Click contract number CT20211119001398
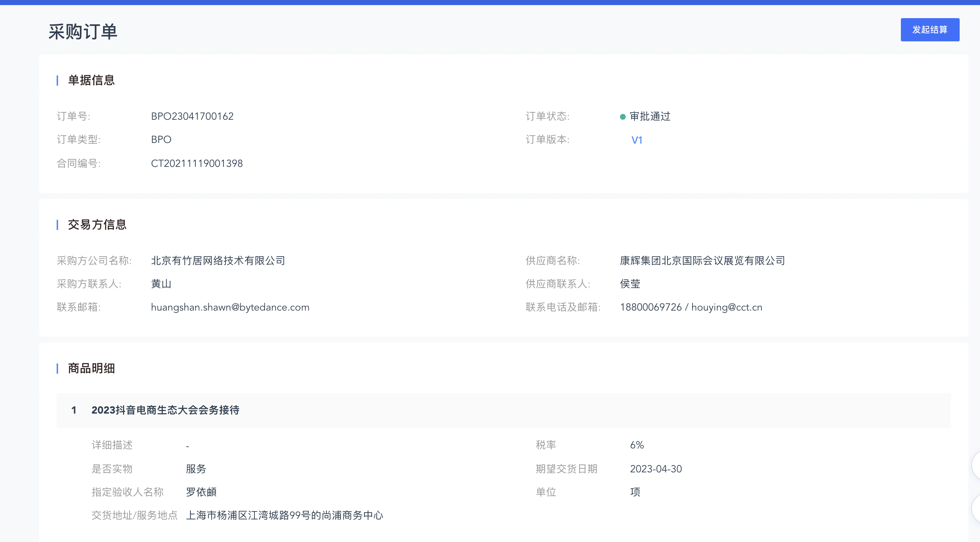The height and width of the screenshot is (542, 980). coord(197,164)
